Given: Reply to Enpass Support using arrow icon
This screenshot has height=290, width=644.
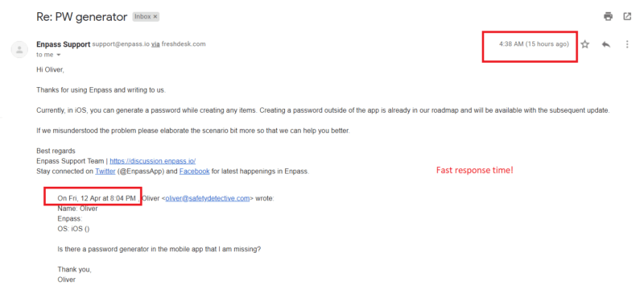Looking at the screenshot, I should click(606, 44).
